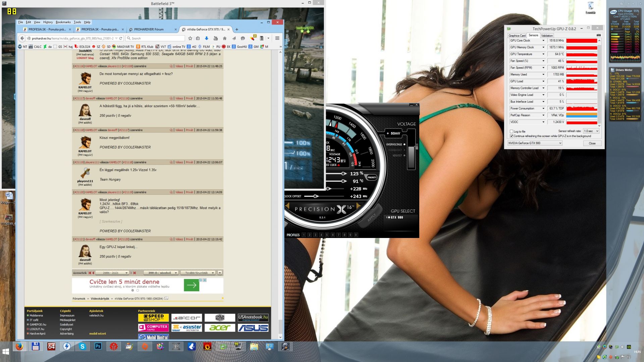This screenshot has height=362, width=644.
Task: Click the GPU-Z screenshot camera icon
Action: pos(599,35)
